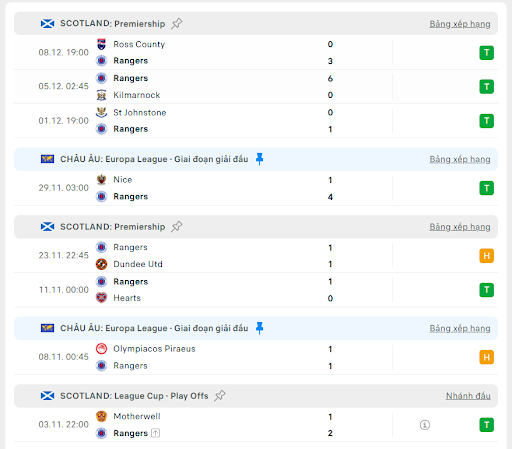Viewport: 512px width, 449px height.
Task: Open Bảng xếp hạng for first Premiership section
Action: [460, 24]
